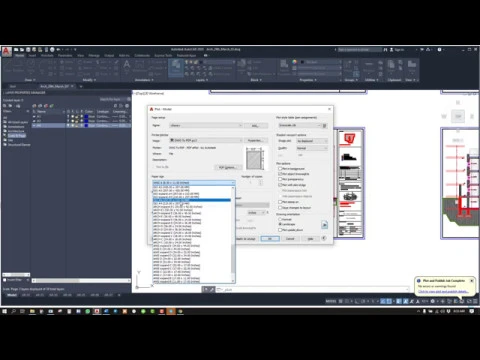
Task: Click the Delete Layer red icon in layer manager
Action: point(46,106)
